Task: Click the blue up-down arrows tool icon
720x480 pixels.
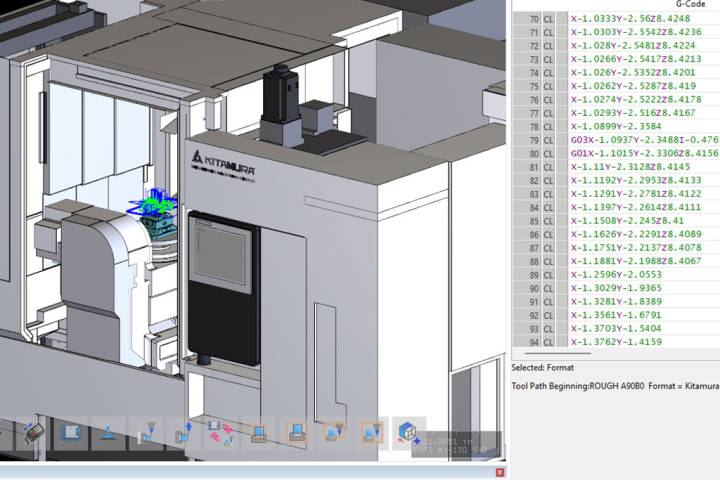Action: (x=183, y=433)
